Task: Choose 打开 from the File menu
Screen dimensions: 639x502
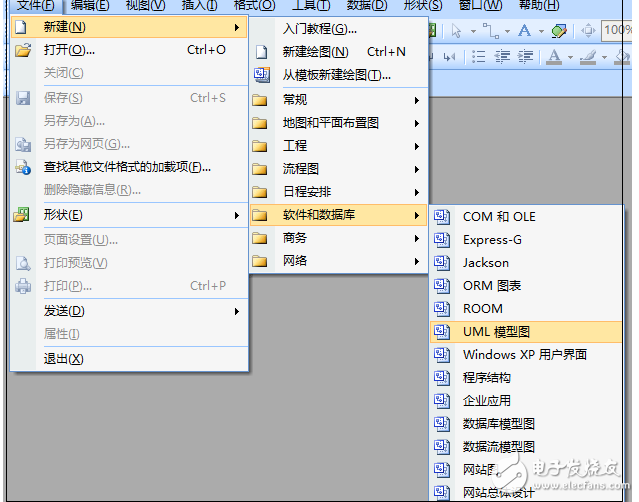Action: coord(70,49)
